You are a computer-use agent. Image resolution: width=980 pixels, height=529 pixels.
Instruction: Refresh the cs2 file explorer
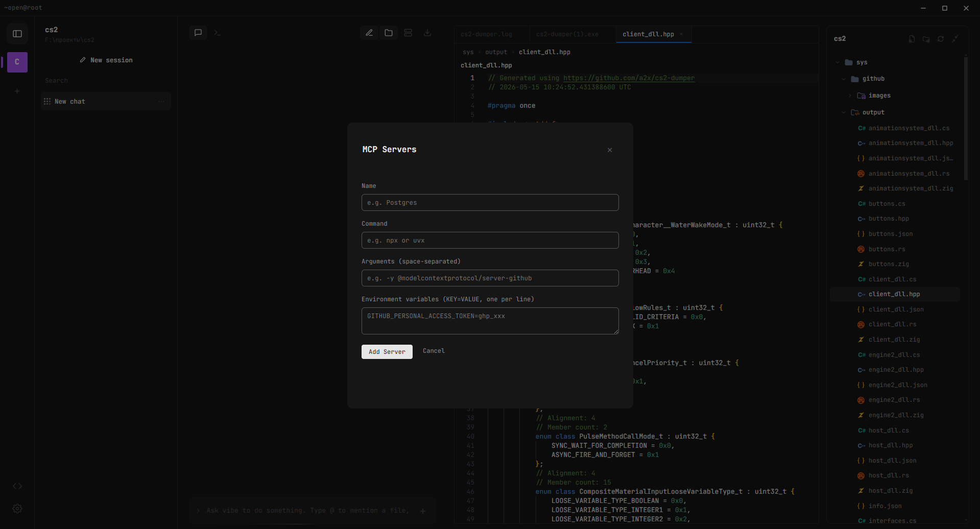[941, 39]
